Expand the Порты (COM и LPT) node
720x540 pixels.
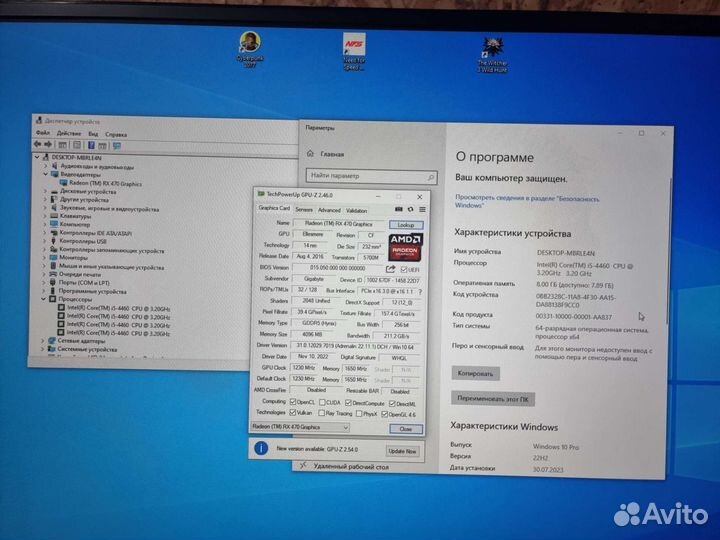tap(44, 282)
